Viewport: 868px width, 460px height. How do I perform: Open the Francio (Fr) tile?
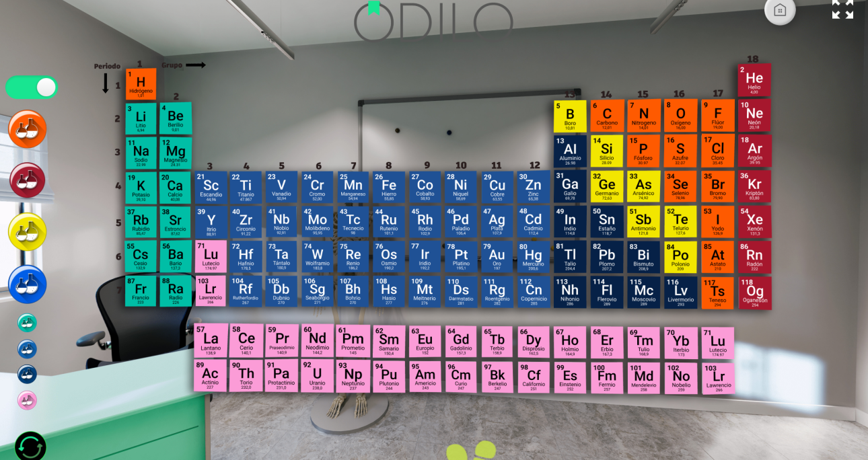(x=141, y=291)
